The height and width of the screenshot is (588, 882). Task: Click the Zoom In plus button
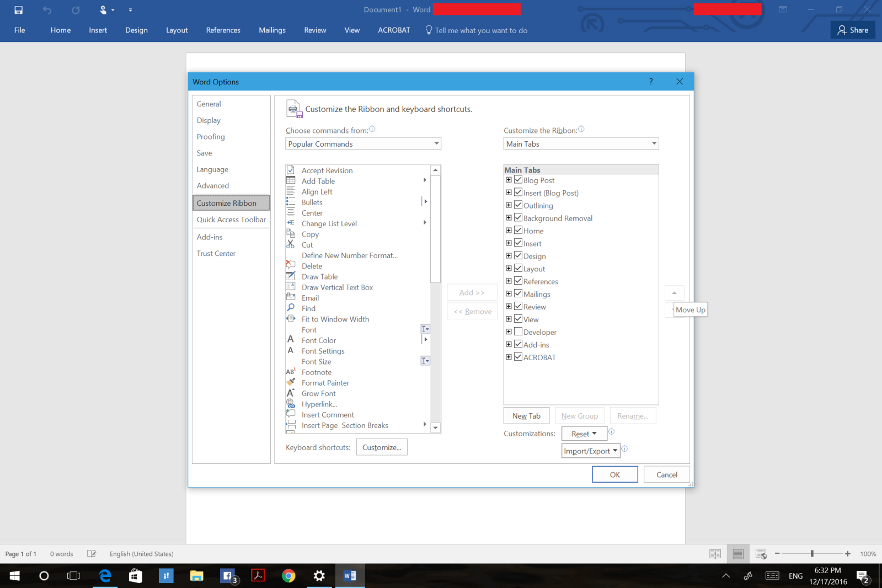tap(847, 554)
